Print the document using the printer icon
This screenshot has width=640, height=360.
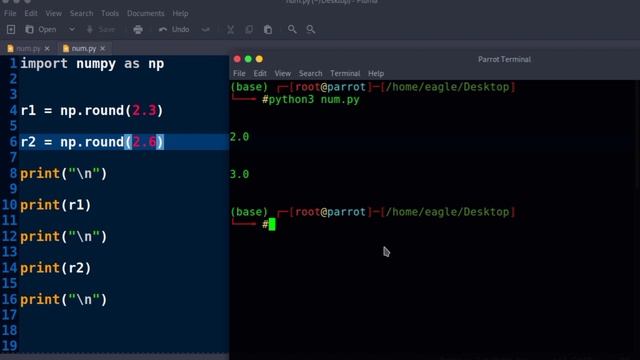138,29
